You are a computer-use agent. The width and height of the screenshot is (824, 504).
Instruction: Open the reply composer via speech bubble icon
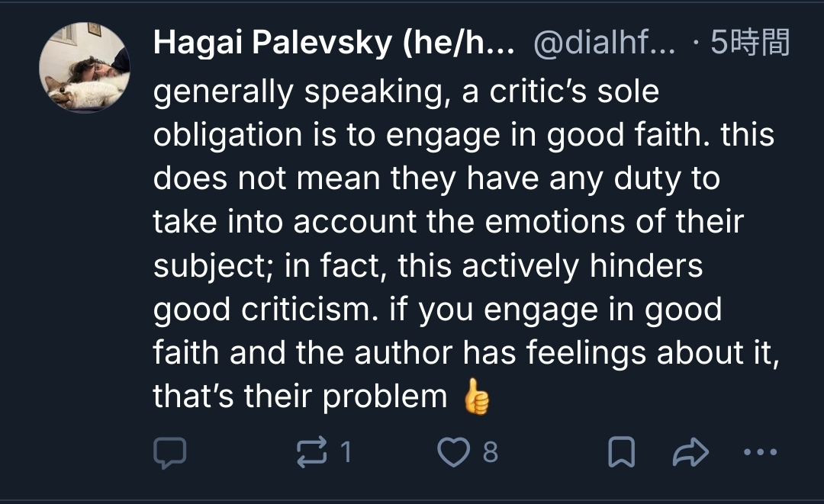point(170,453)
